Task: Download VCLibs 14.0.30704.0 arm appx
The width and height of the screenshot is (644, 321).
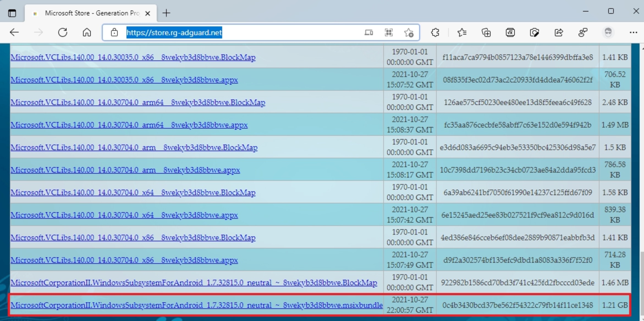Action: pos(125,170)
